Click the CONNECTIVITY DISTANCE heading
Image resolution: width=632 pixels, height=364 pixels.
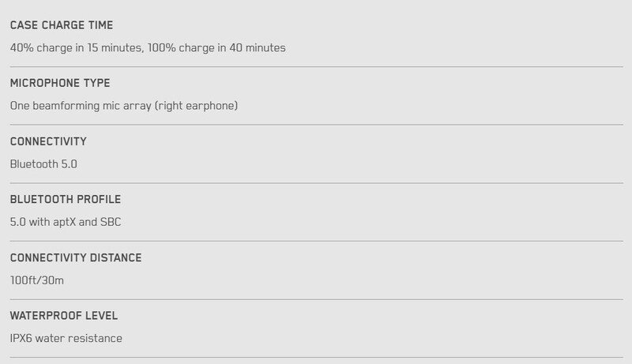(x=76, y=257)
